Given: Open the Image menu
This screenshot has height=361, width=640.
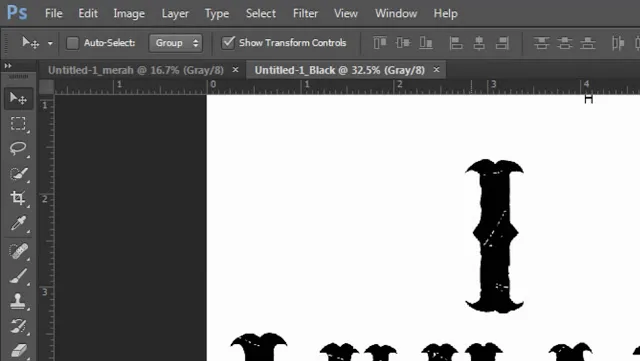Looking at the screenshot, I should (x=129, y=13).
